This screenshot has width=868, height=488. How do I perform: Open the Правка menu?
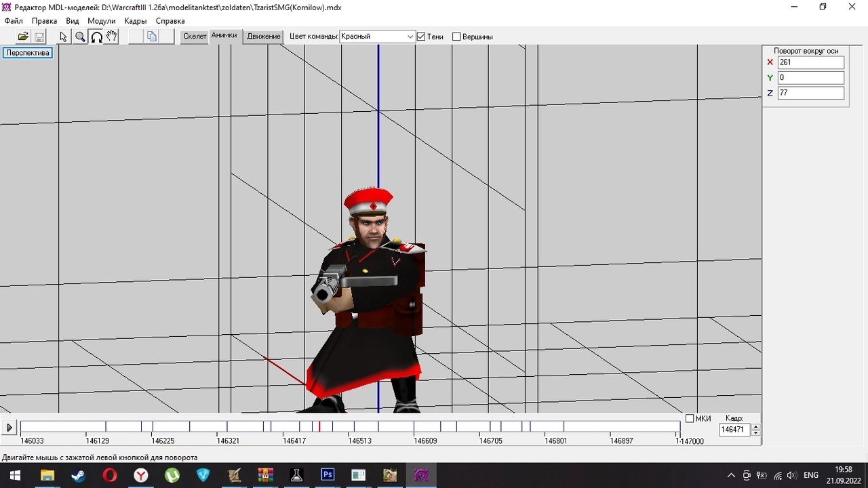(44, 21)
